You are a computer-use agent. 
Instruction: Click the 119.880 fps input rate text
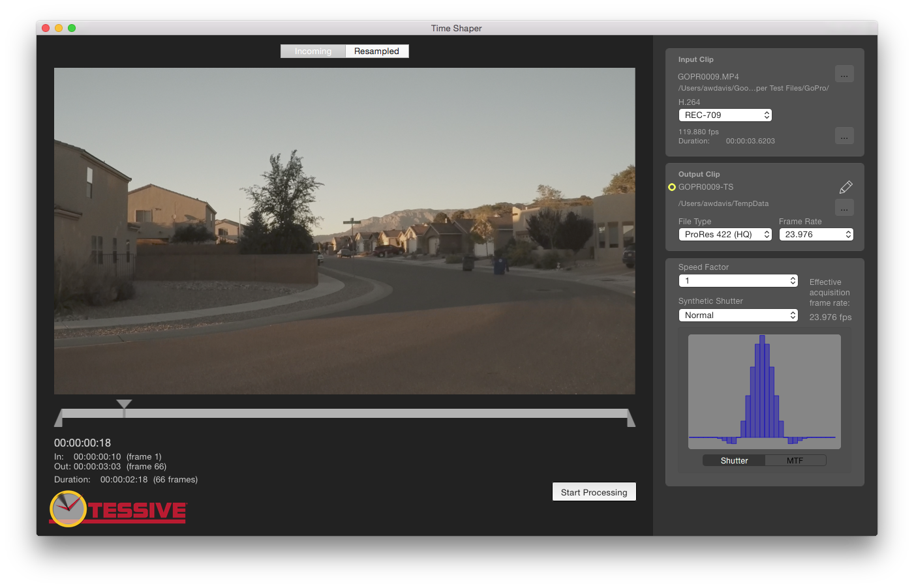click(x=699, y=132)
